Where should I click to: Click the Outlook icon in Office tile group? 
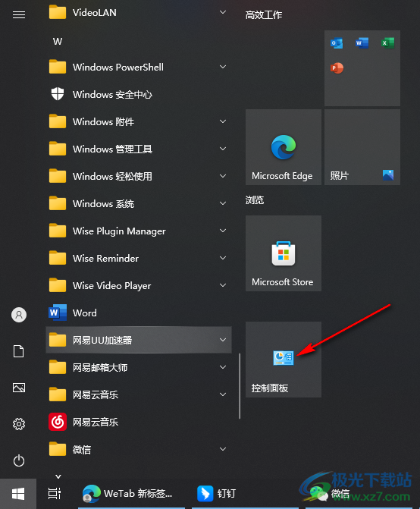[337, 42]
